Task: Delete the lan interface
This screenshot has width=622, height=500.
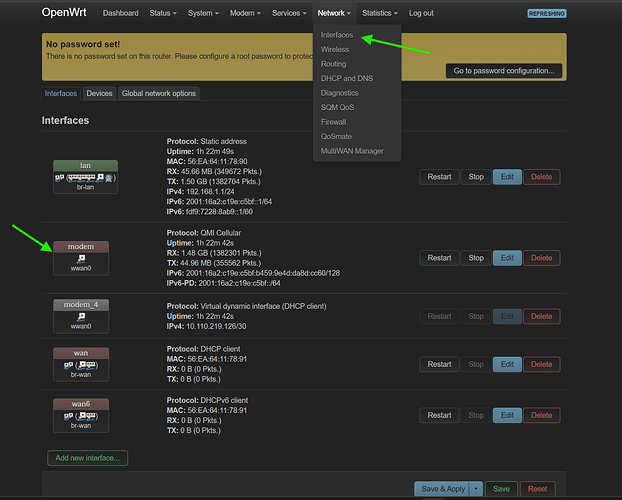Action: coord(541,177)
